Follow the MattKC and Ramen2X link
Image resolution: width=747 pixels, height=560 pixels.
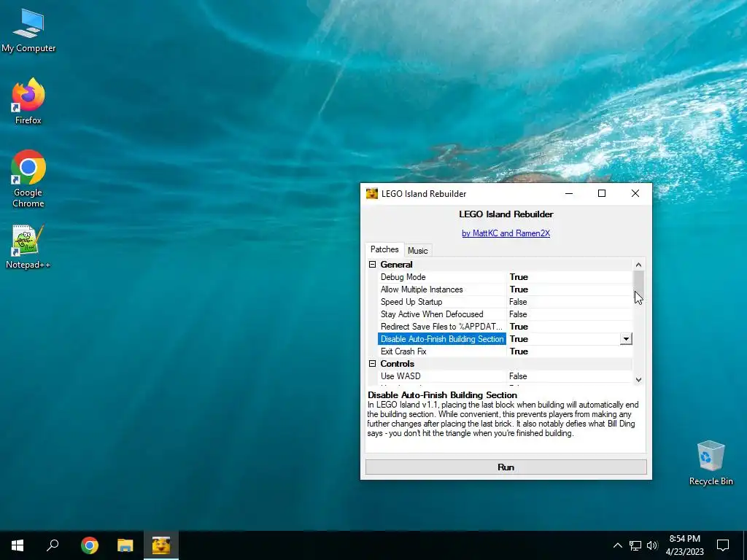coord(506,233)
